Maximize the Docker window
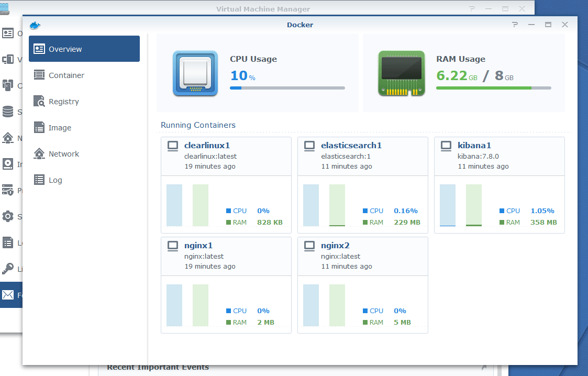This screenshot has height=376, width=588. [x=548, y=25]
